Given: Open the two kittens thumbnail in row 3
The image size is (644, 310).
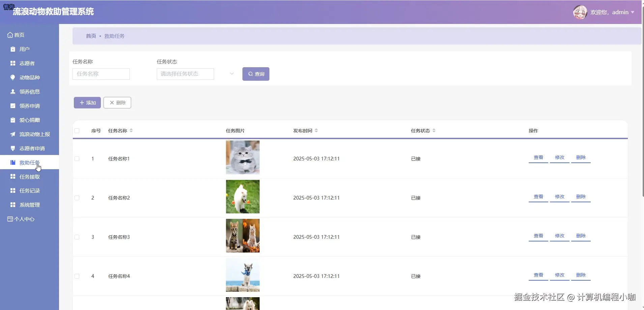Looking at the screenshot, I should [x=243, y=236].
